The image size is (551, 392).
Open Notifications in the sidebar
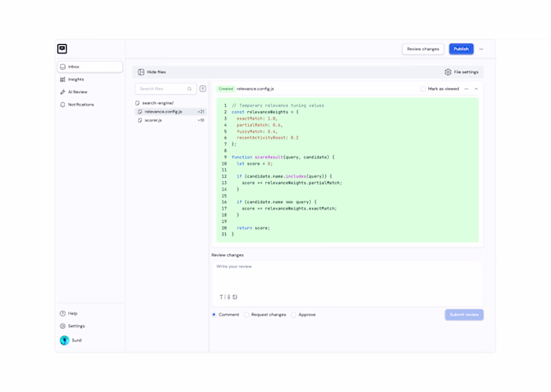click(x=90, y=105)
